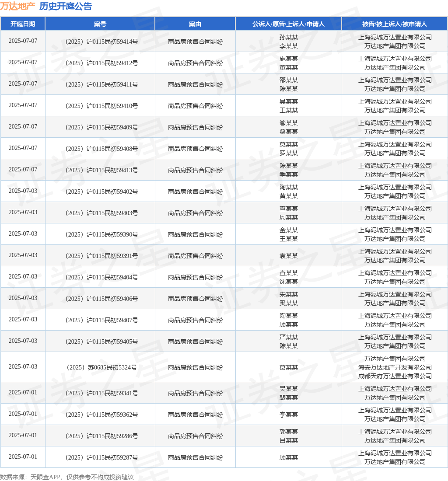Click plaintiff 邵某某 in the 59411 row
Viewport: 448px width, 481px height.
pyautogui.click(x=289, y=80)
